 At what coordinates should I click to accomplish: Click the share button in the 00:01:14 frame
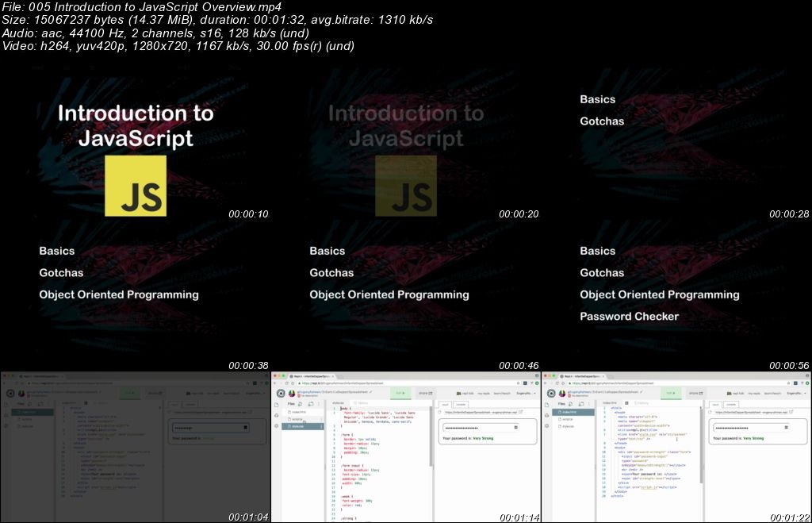(426, 394)
